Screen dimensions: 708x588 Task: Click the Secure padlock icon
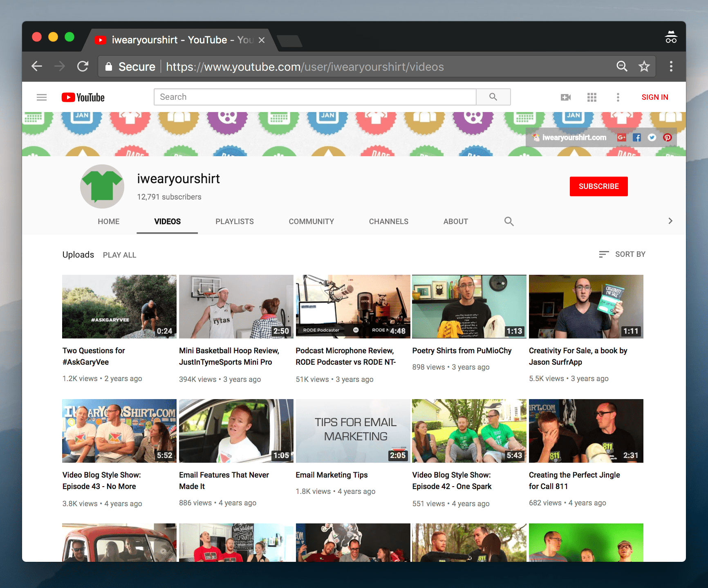109,67
